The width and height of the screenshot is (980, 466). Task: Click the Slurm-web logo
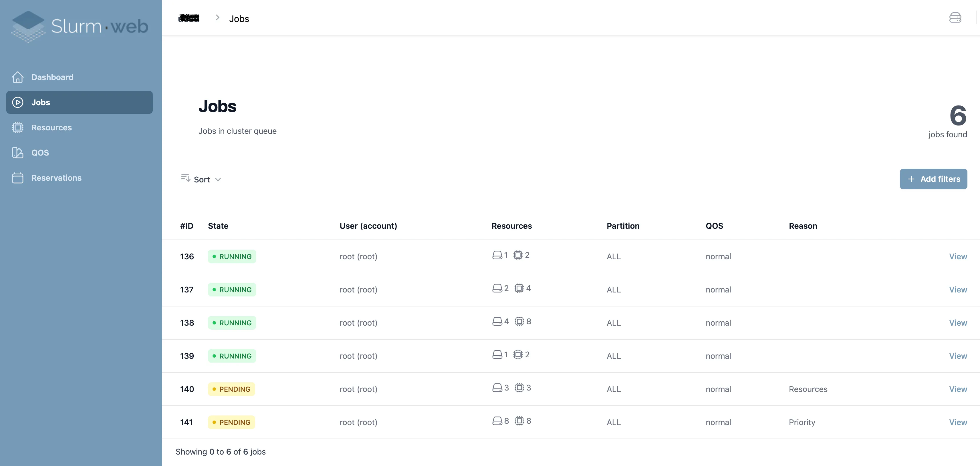[80, 26]
